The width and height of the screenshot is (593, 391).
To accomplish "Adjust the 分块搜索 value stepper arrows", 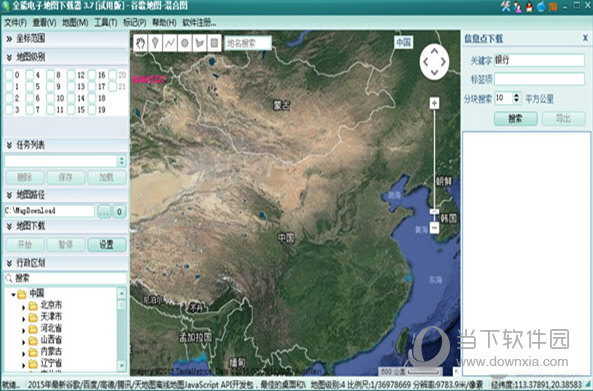I will coord(517,98).
